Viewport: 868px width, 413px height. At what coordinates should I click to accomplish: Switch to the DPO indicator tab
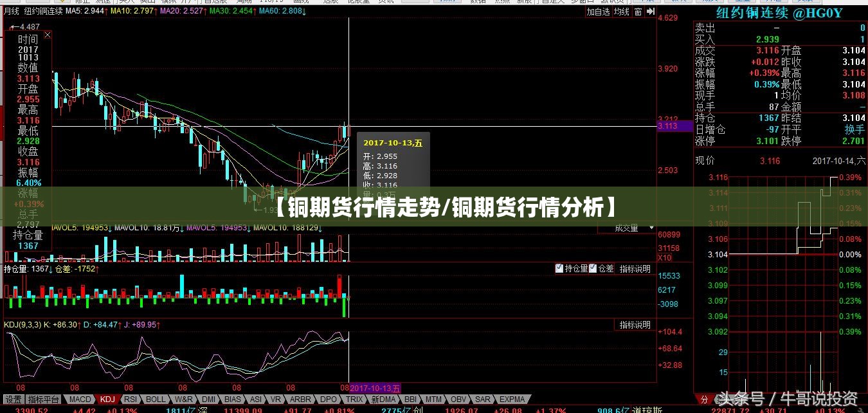click(x=328, y=399)
